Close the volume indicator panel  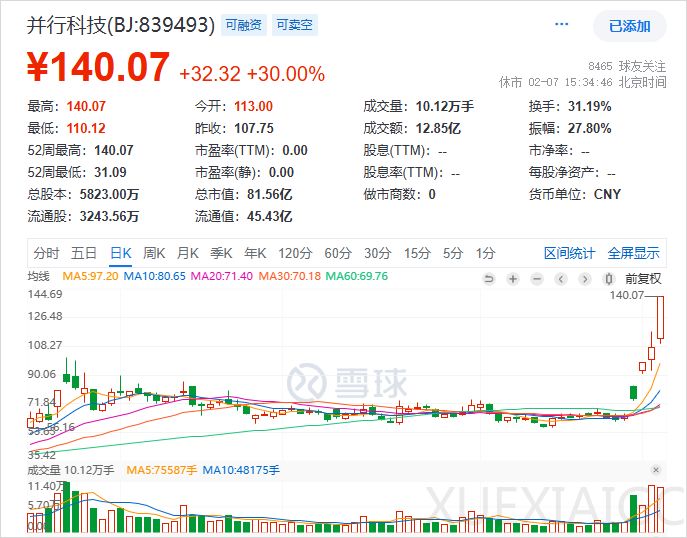(656, 469)
